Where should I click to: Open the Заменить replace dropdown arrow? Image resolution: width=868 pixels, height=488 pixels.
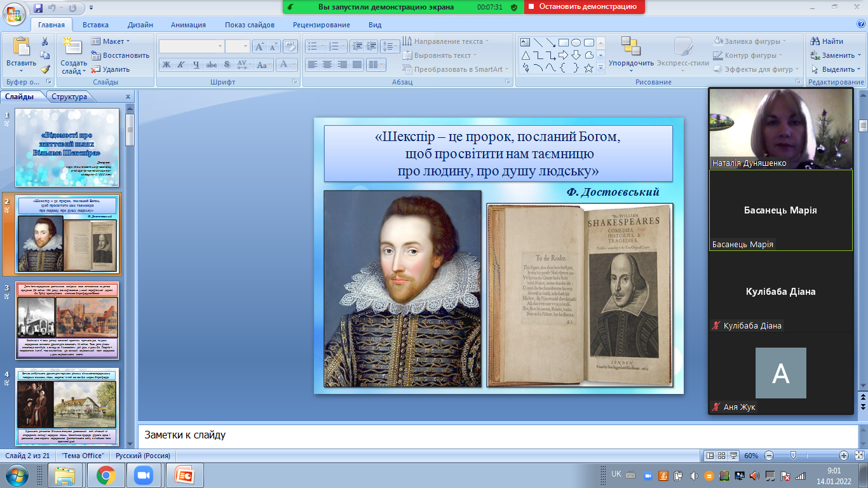(x=859, y=55)
